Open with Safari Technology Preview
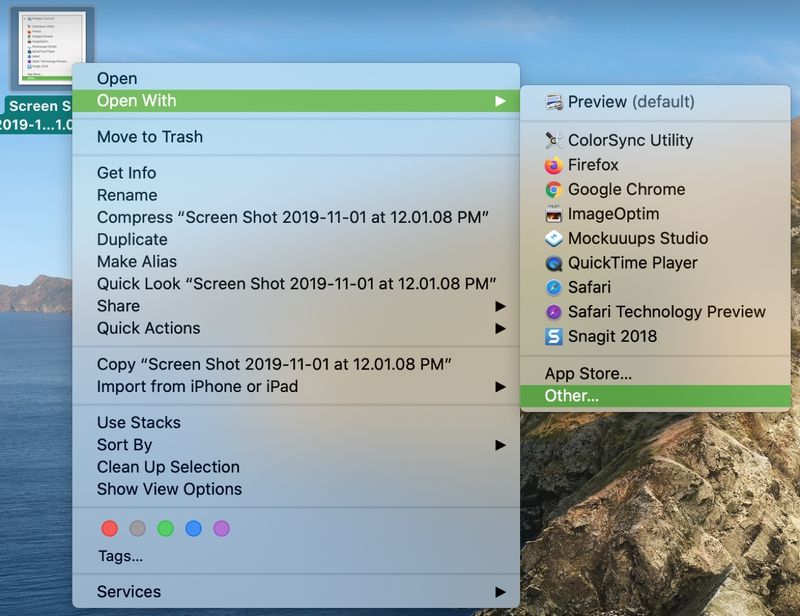 pos(656,312)
